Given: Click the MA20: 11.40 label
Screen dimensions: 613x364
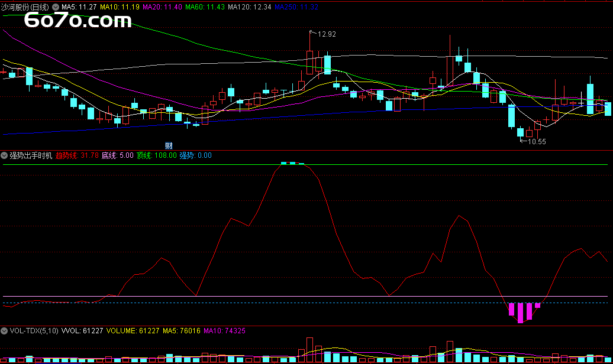Looking at the screenshot, I should click(x=162, y=7).
